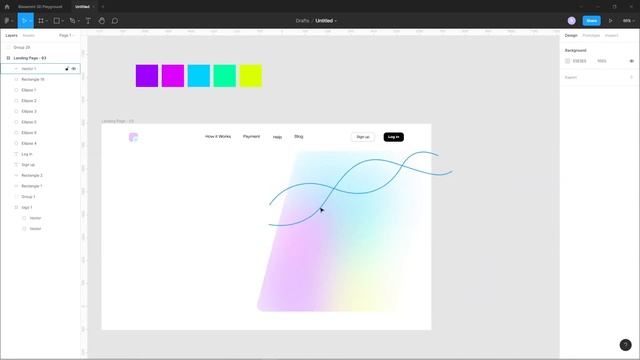The width and height of the screenshot is (640, 360).
Task: Click the background color swatch in Design panel
Action: coord(567,61)
